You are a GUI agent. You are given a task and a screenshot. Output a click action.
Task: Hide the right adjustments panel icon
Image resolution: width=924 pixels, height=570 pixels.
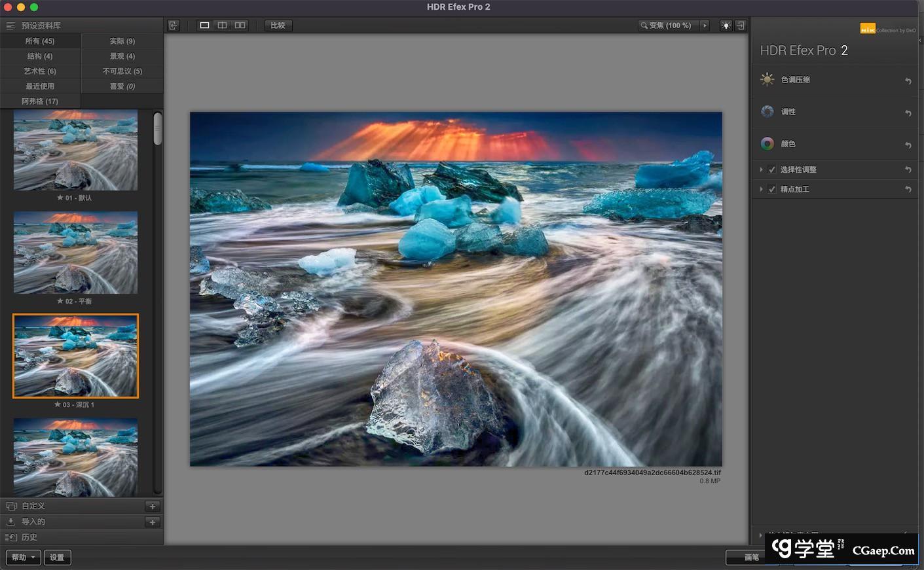point(741,26)
